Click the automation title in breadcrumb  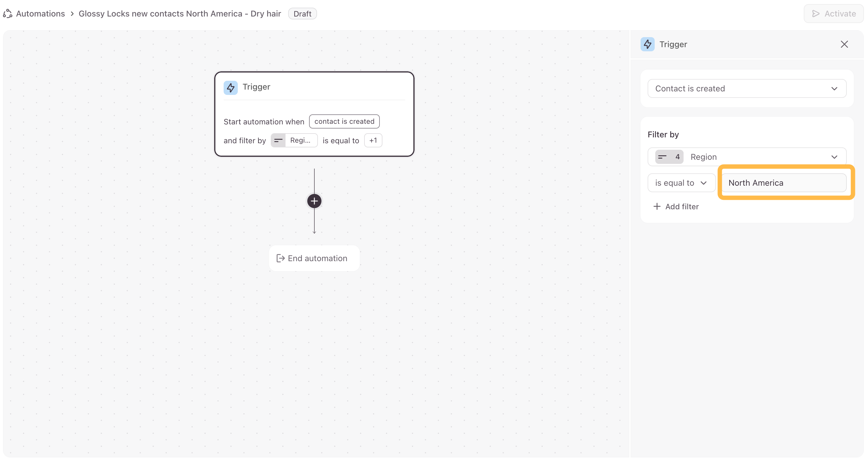pos(180,14)
